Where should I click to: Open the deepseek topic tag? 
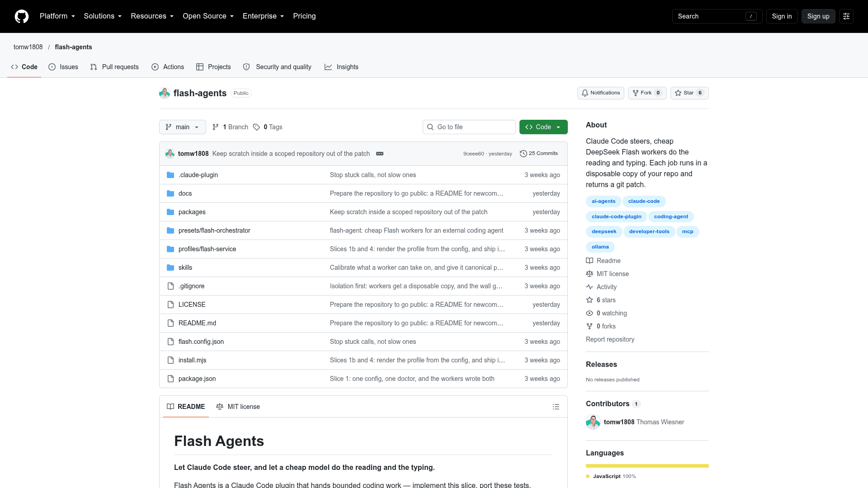click(x=604, y=232)
